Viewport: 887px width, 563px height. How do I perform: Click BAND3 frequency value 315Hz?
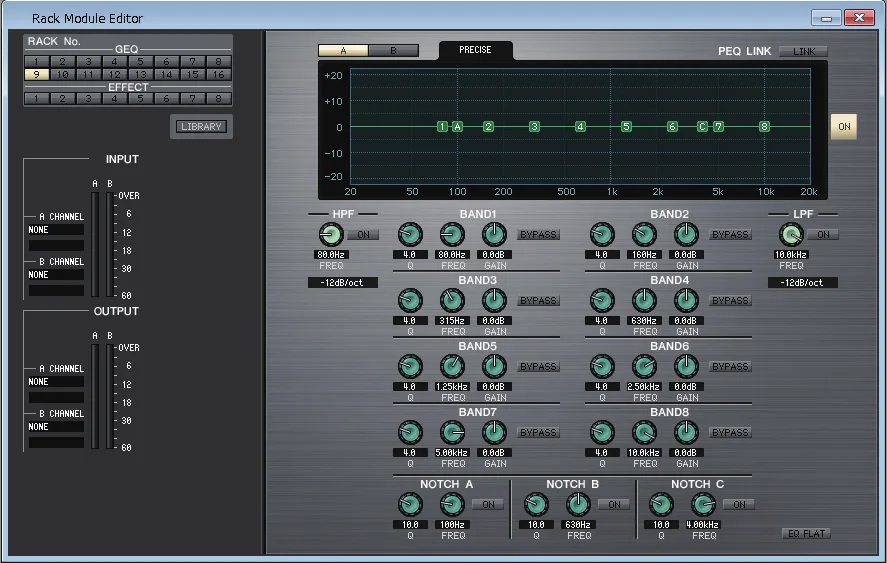click(452, 321)
